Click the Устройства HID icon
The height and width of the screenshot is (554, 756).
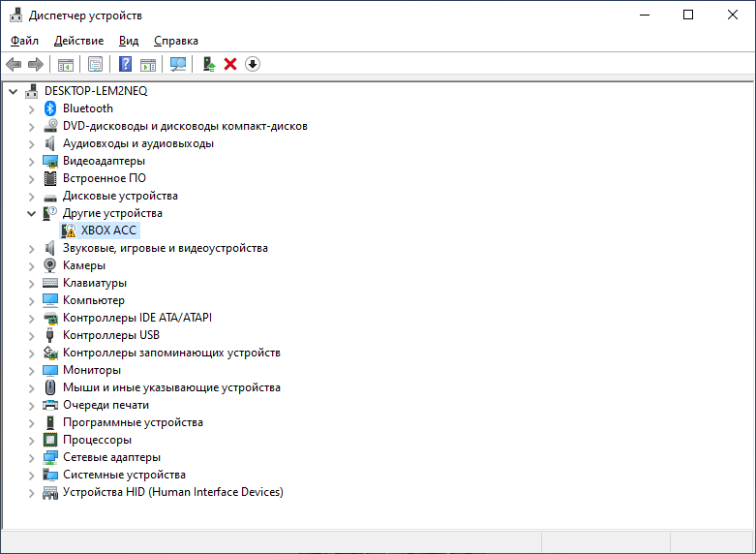click(50, 492)
